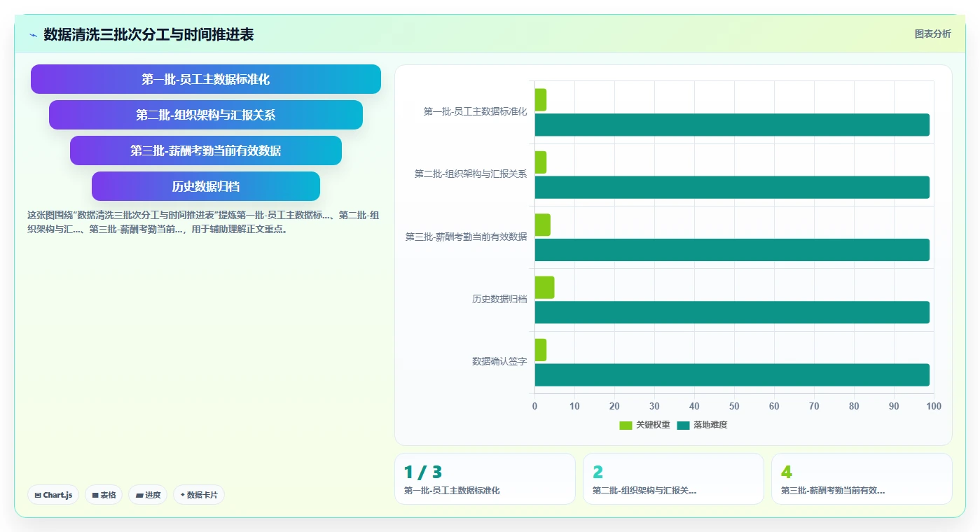Click the page title 数据清洗三批次分工与时间推进表
The height and width of the screenshot is (532, 980).
(149, 34)
